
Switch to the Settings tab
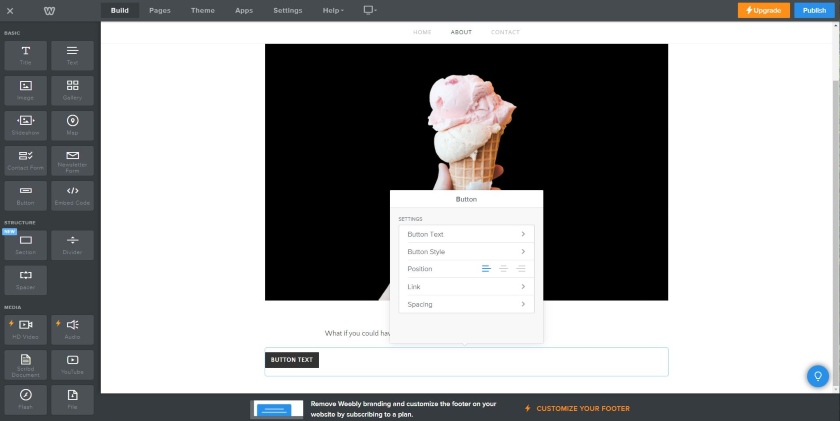(x=288, y=10)
